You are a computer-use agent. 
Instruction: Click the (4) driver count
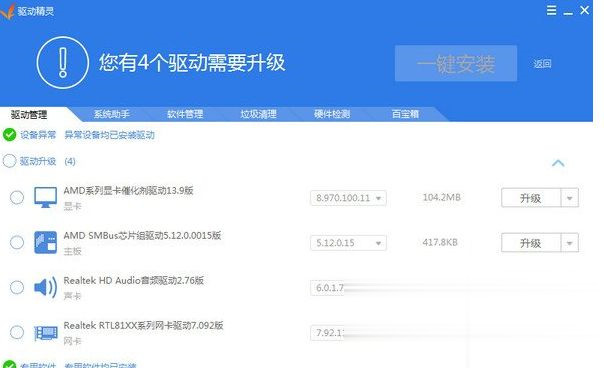70,161
